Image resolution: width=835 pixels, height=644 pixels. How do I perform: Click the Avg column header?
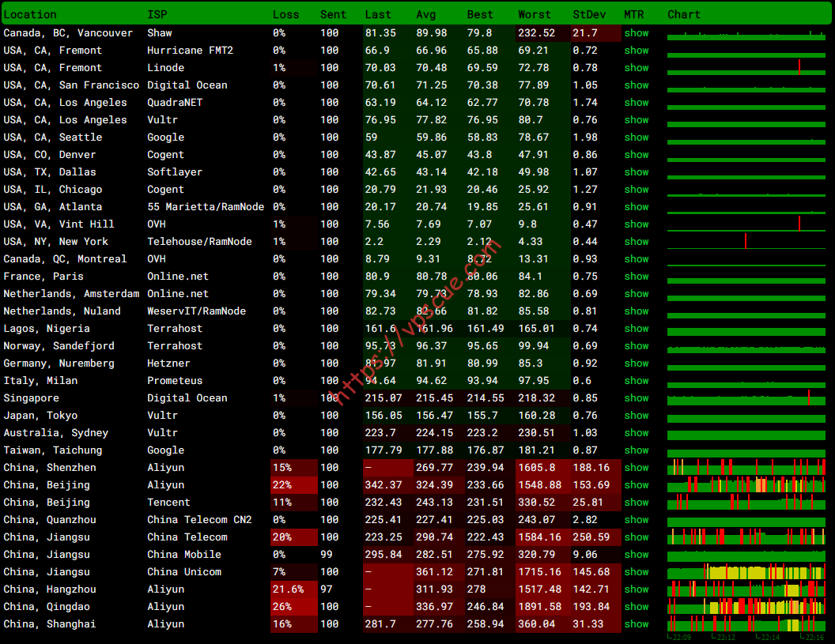point(426,15)
